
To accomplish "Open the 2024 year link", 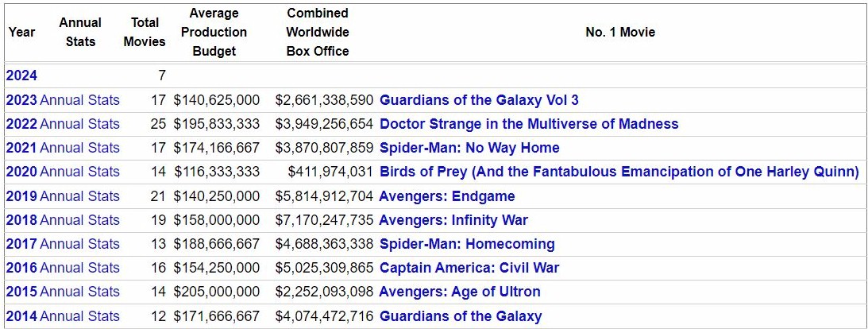I will tap(21, 76).
